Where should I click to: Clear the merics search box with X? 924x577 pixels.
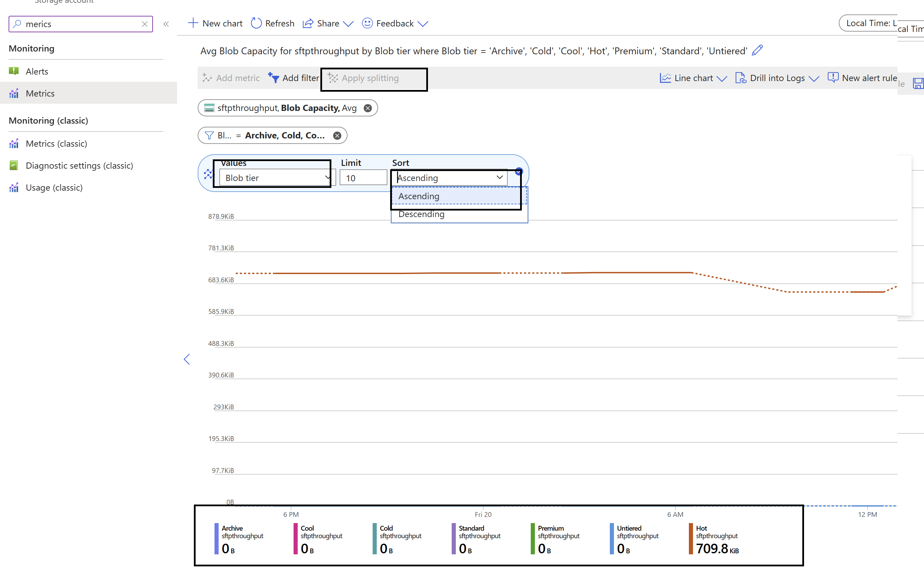click(145, 24)
